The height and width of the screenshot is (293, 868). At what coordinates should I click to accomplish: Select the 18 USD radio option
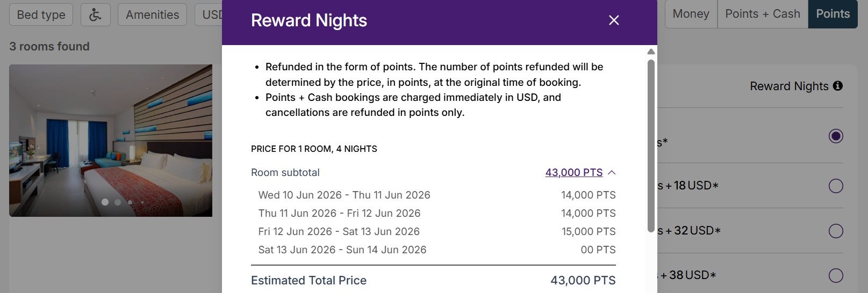point(836,186)
